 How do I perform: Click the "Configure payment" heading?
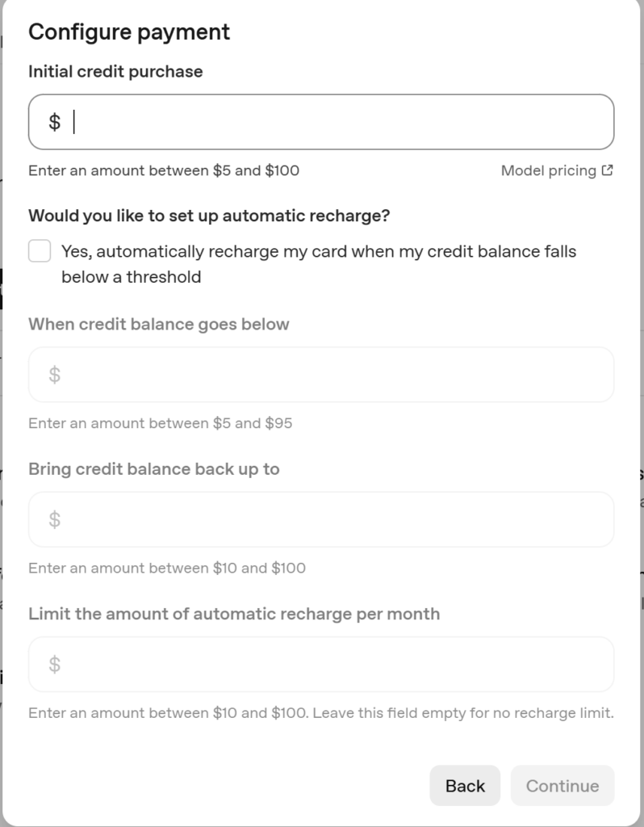[129, 31]
